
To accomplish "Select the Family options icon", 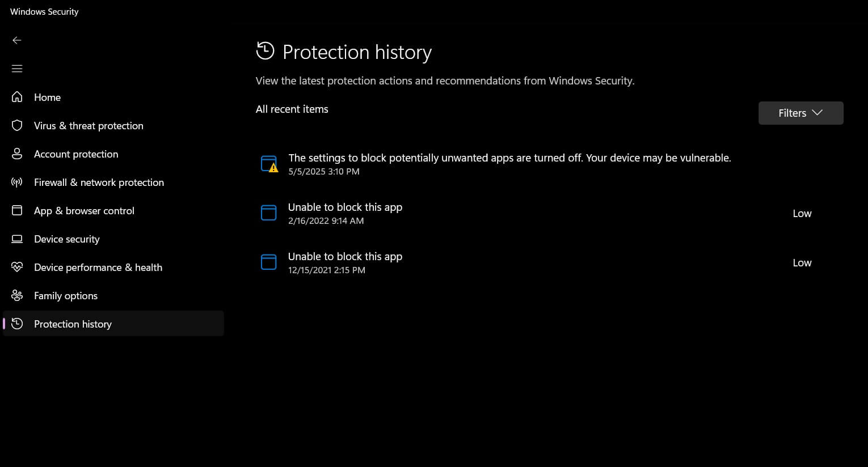I will [17, 295].
